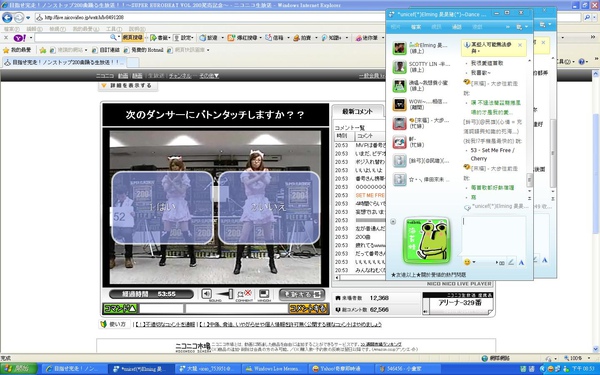This screenshot has width=600, height=375.
Task: Select the SCOTTY LIN contact in Messenger
Action: pos(422,67)
